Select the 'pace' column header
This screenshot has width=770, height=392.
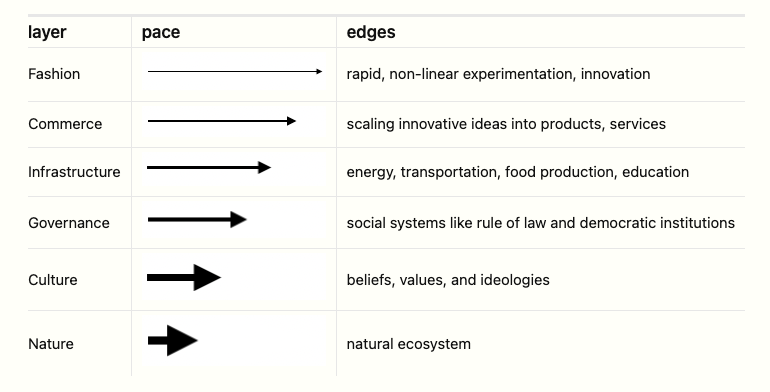[161, 32]
